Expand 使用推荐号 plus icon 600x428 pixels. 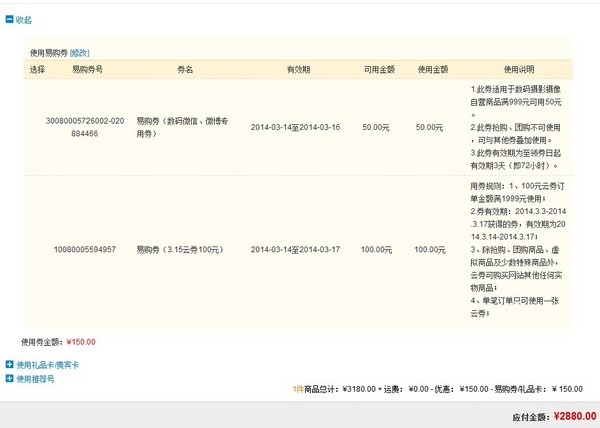[x=10, y=378]
